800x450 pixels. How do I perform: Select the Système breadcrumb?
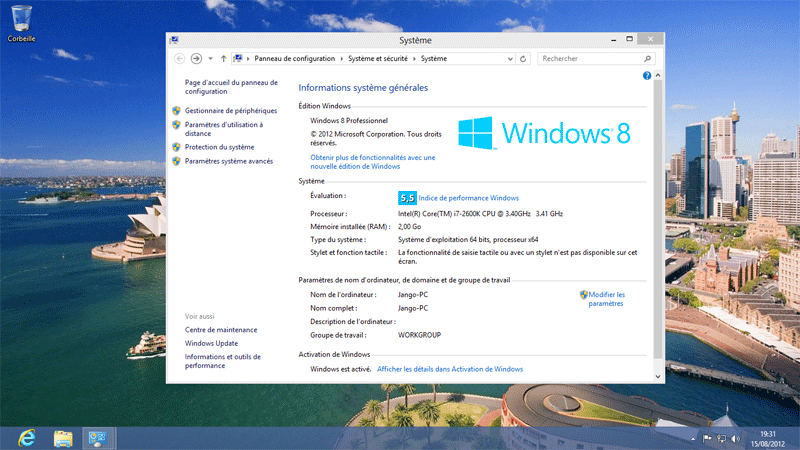tap(434, 59)
